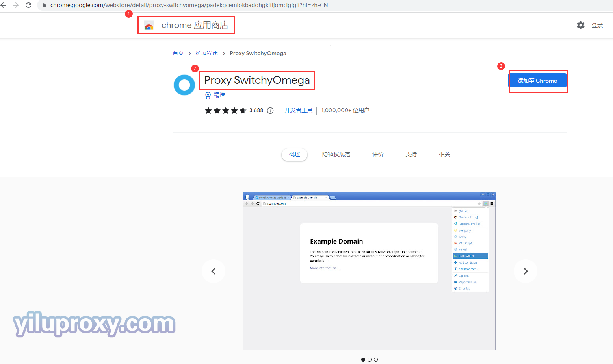Click the extension screenshot preview

[370, 271]
